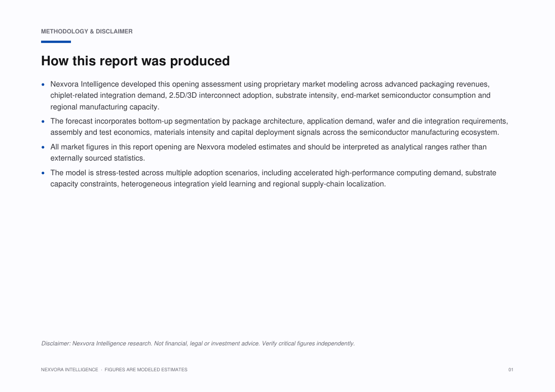Screen dimensions: 555x392
Task: Click the first bullet dot before 'Nexvora Intelligence developed'
Action: (43, 84)
